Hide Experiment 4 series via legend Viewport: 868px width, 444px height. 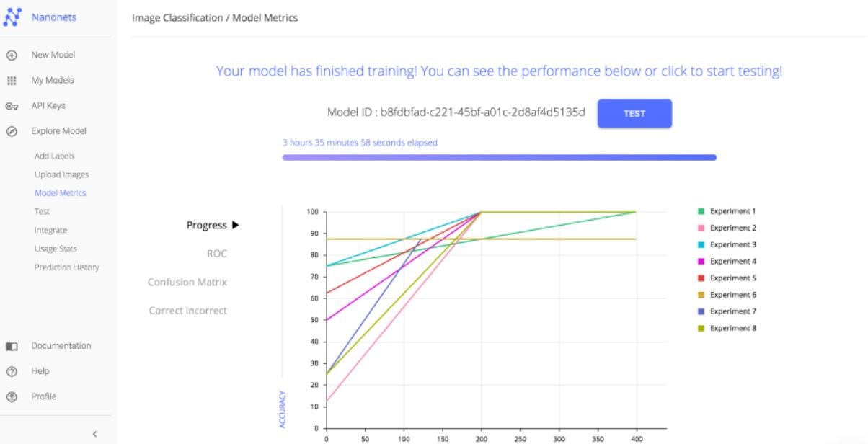(732, 261)
